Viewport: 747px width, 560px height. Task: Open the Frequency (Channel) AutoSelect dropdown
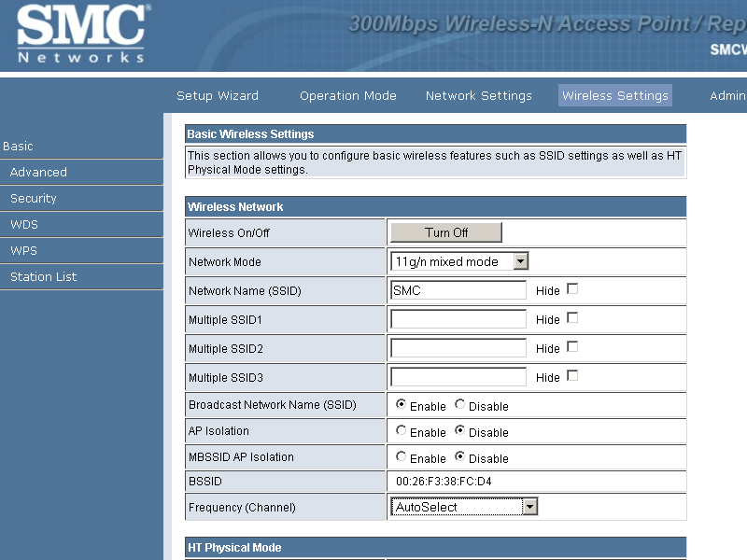(x=464, y=507)
